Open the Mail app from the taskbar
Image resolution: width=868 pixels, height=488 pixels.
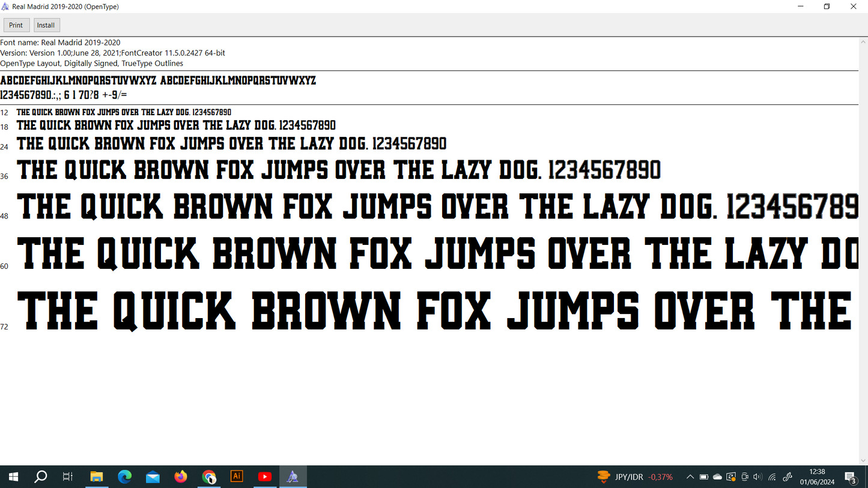click(153, 477)
